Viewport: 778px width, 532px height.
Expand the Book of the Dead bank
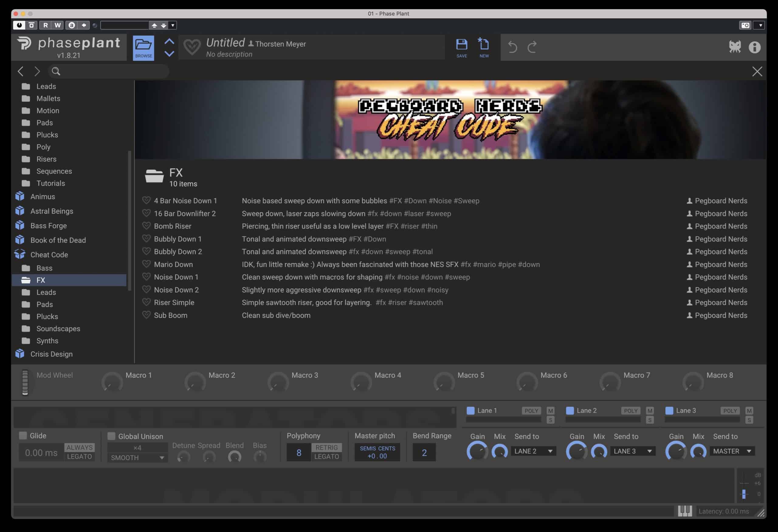[58, 240]
